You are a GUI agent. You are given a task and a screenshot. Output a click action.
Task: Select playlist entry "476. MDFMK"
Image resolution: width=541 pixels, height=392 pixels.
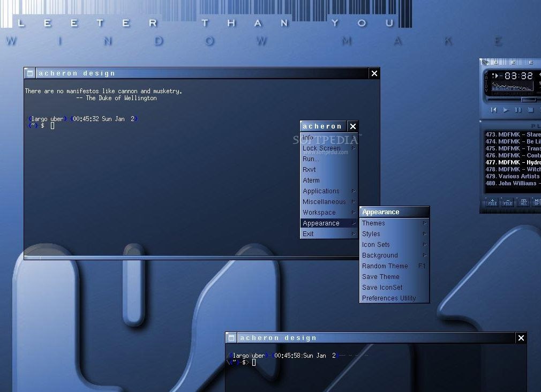[513, 155]
